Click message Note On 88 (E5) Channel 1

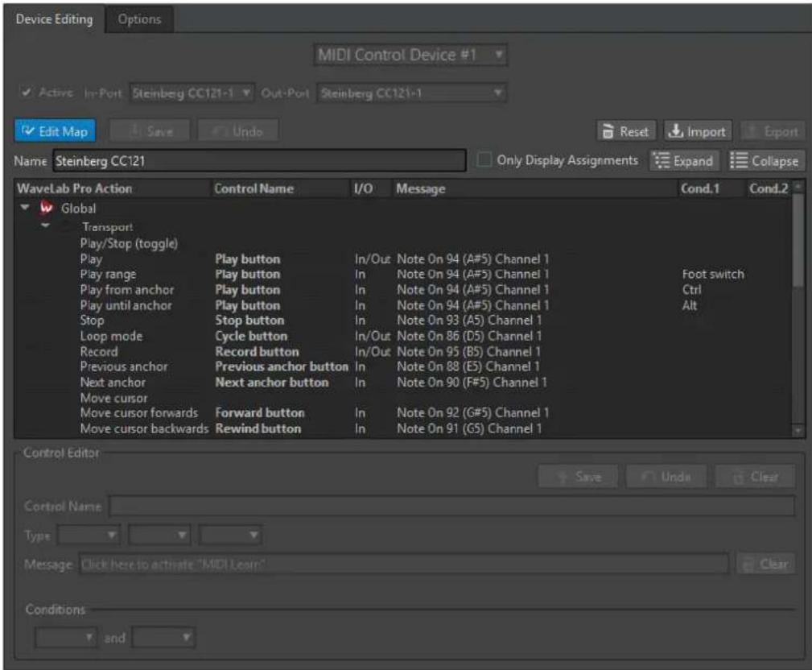(468, 366)
